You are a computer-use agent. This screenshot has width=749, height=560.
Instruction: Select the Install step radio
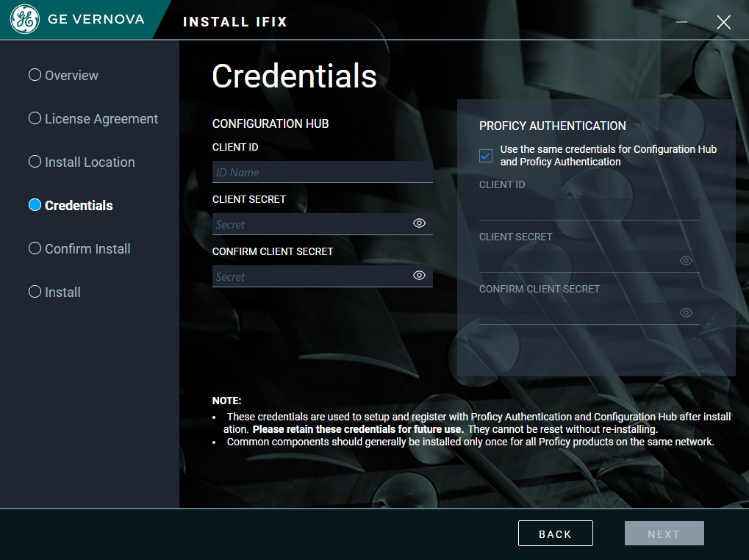tap(35, 292)
